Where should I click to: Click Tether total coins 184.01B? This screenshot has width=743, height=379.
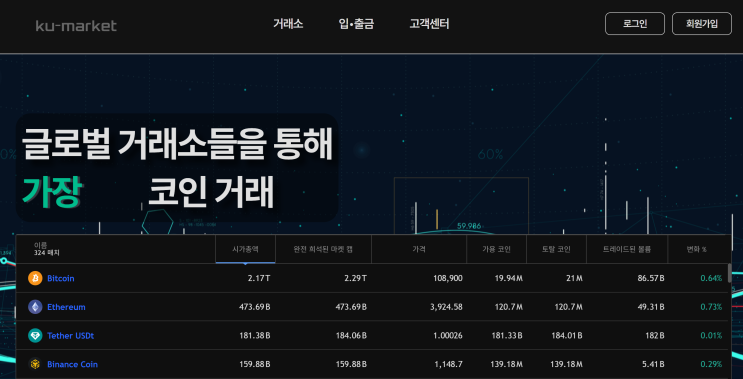coord(567,336)
